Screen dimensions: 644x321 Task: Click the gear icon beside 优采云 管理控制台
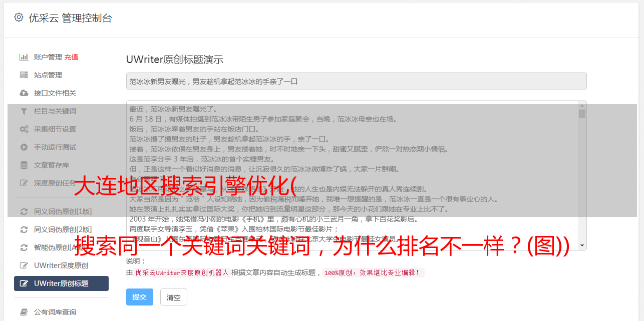pyautogui.click(x=19, y=17)
